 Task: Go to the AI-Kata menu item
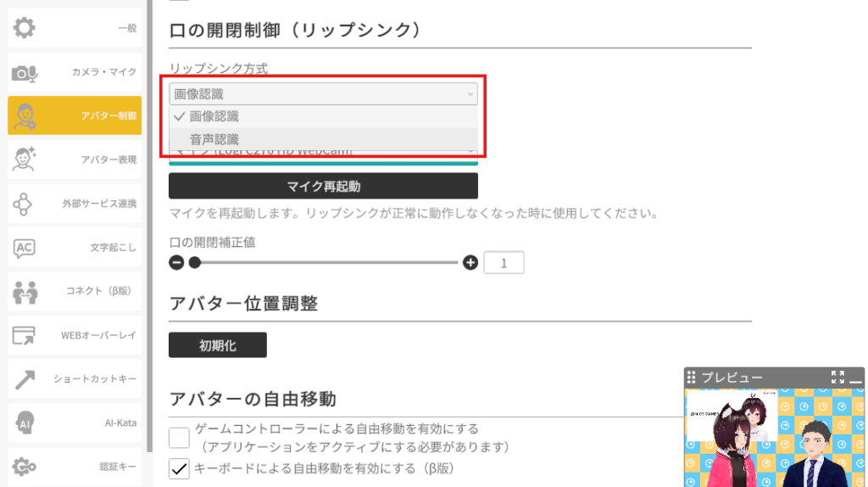point(75,423)
